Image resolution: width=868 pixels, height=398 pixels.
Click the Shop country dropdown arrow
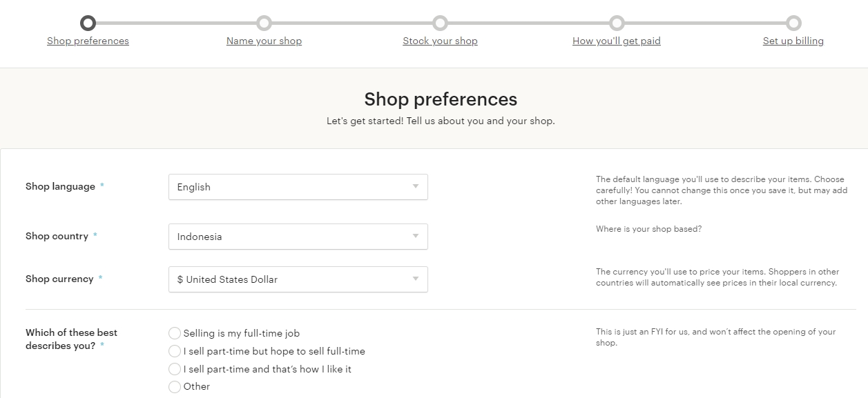(x=416, y=236)
